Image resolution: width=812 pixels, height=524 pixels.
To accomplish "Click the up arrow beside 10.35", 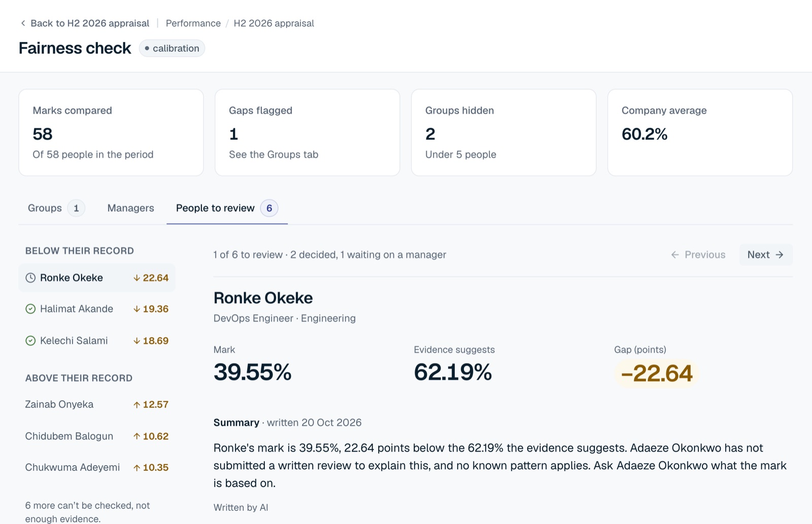I will (x=137, y=468).
